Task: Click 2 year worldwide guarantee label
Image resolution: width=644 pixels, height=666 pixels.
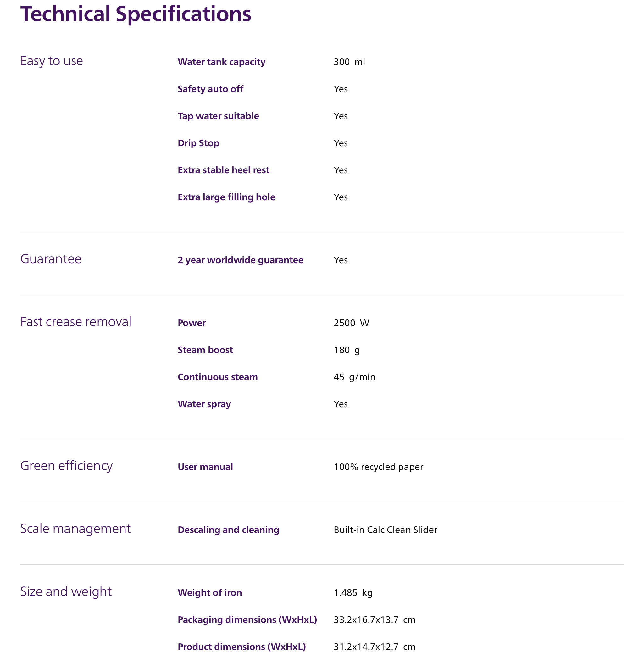Action: pyautogui.click(x=240, y=260)
